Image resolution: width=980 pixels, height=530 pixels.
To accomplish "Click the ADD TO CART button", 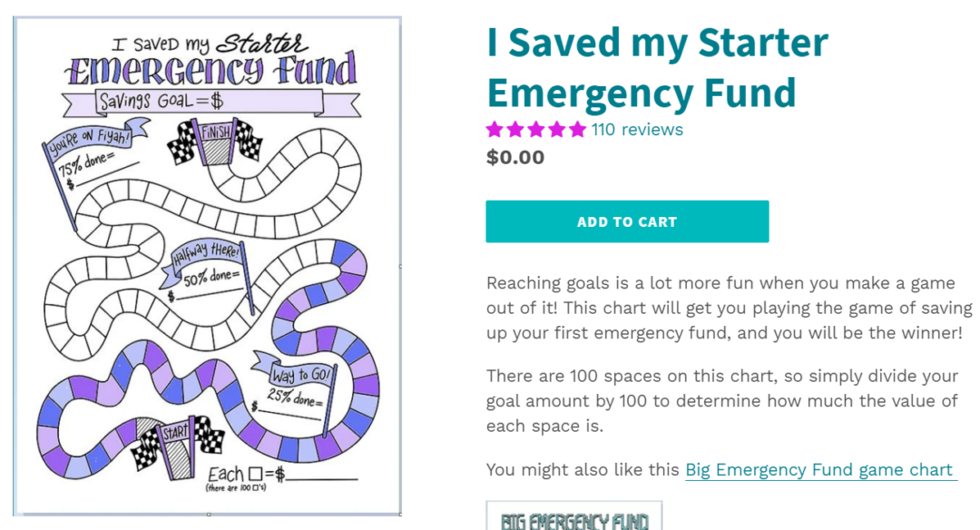I will point(627,221).
